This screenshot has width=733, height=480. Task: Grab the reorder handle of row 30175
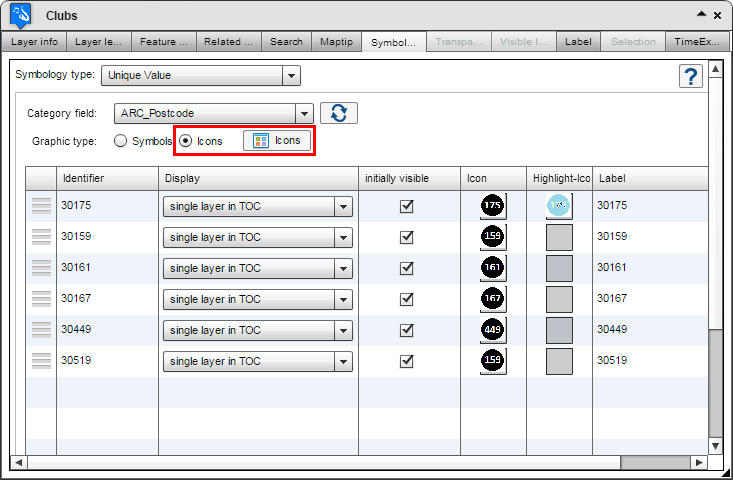[x=41, y=206]
